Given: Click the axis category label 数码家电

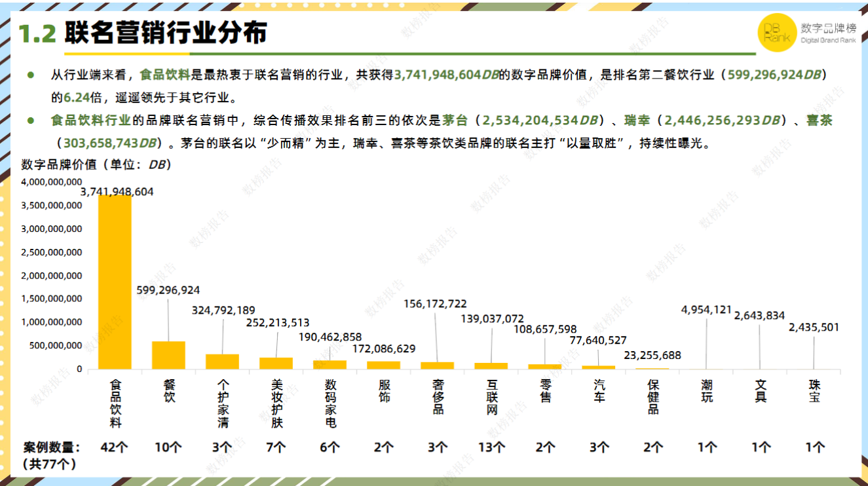Looking at the screenshot, I should 331,403.
